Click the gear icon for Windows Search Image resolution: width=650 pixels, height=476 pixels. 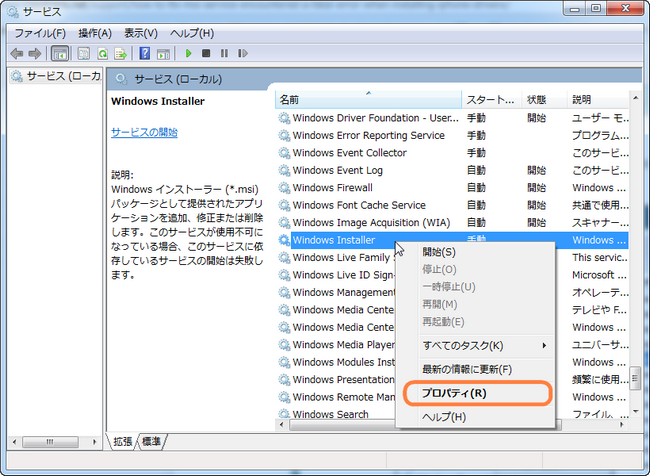click(x=284, y=414)
